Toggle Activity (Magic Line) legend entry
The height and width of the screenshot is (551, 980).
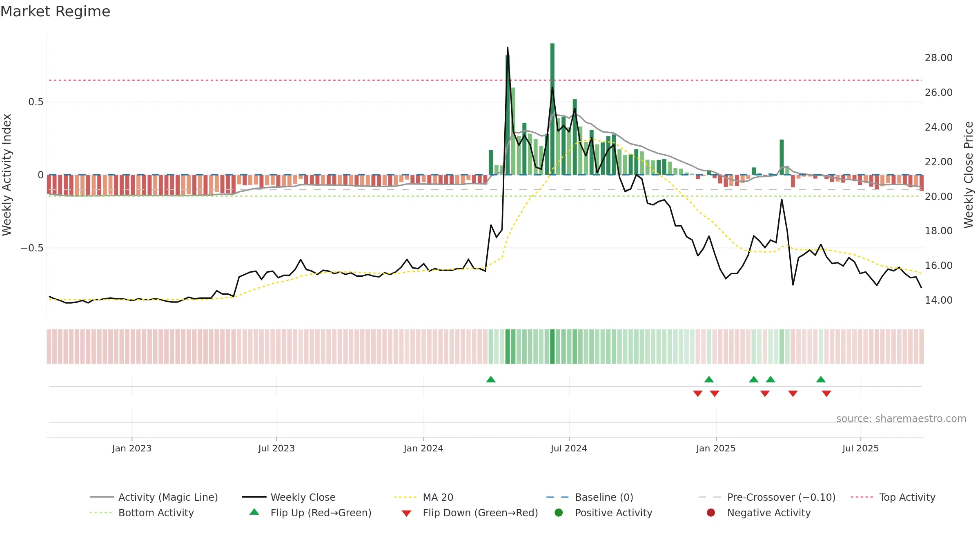click(x=154, y=497)
